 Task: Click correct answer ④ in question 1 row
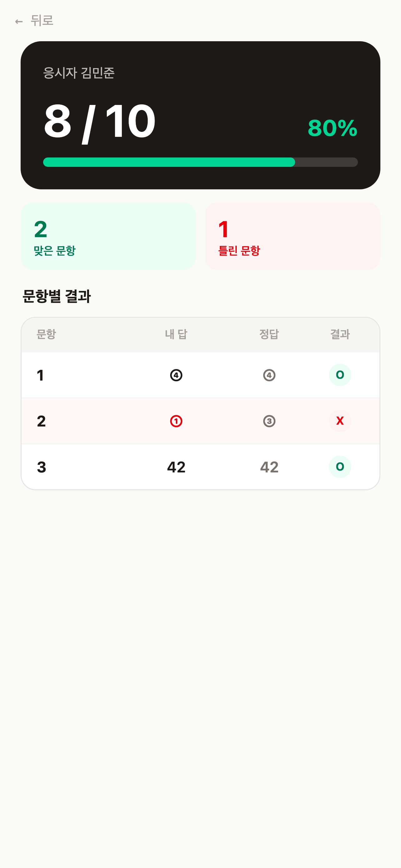click(269, 375)
